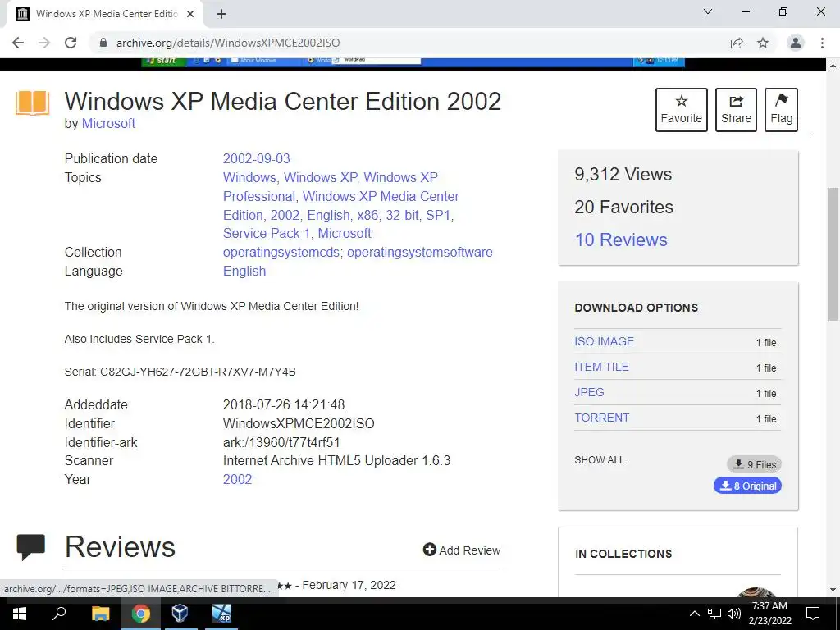The image size is (840, 630).
Task: Click the identifier WindowsXPMCE2002ISO value
Action: pos(299,424)
